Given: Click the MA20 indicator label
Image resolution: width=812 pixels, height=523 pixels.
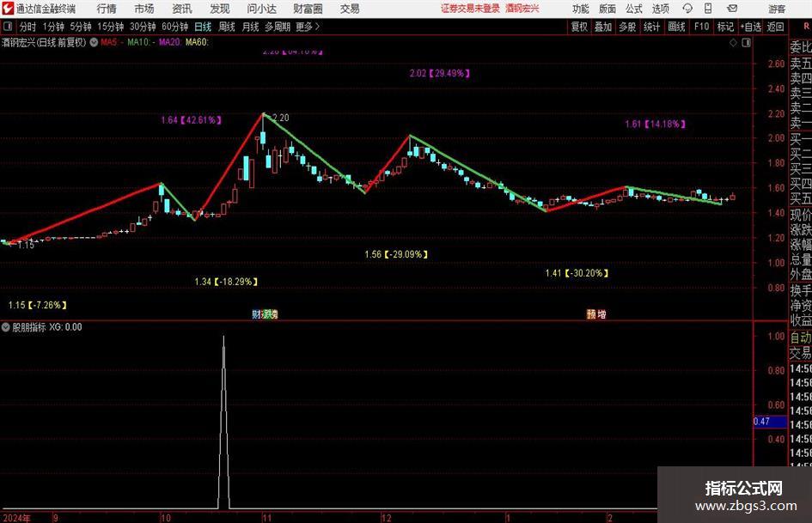Looking at the screenshot, I should coord(170,42).
